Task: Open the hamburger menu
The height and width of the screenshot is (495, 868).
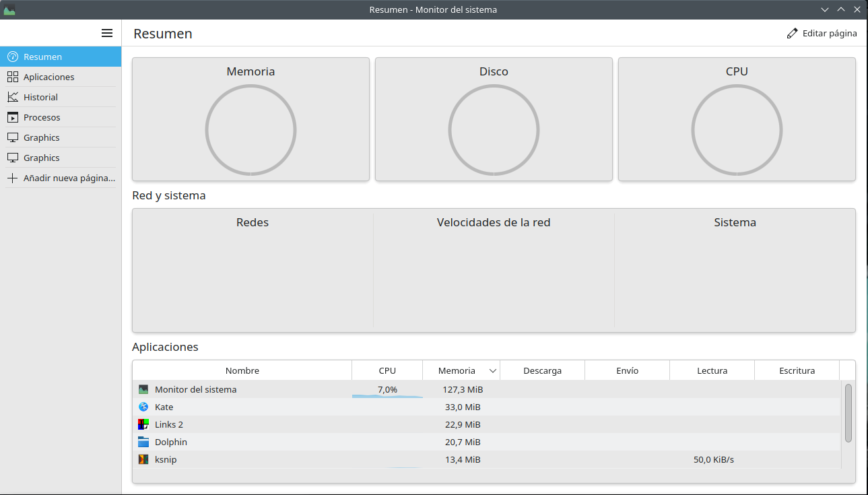Action: (106, 32)
